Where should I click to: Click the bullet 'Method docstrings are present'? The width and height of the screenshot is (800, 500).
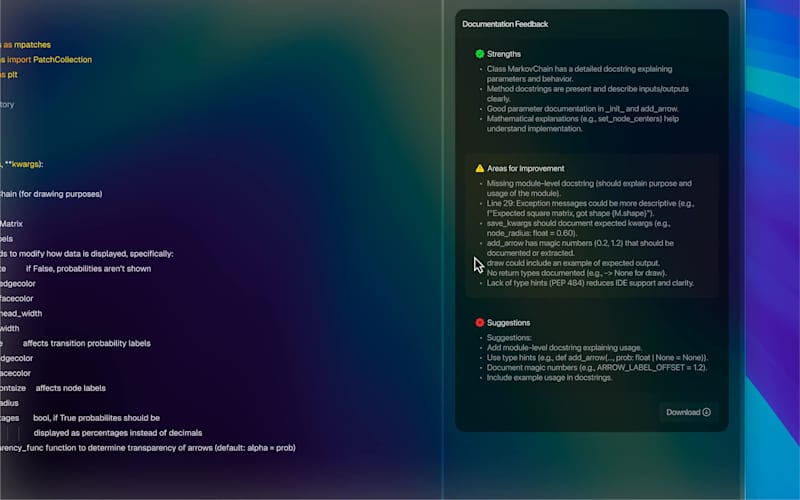click(x=587, y=94)
